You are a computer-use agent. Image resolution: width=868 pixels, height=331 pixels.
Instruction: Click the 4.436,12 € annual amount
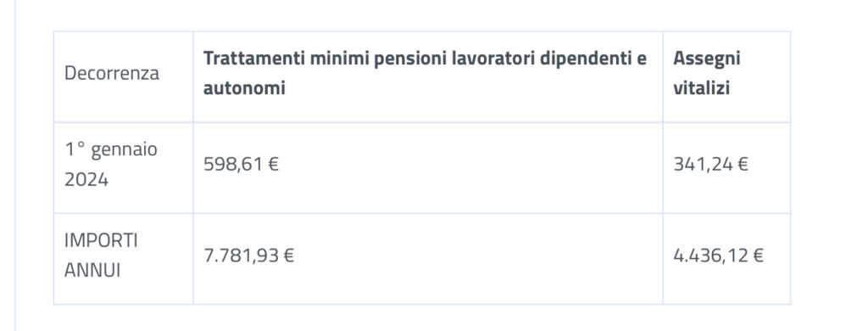point(719,256)
